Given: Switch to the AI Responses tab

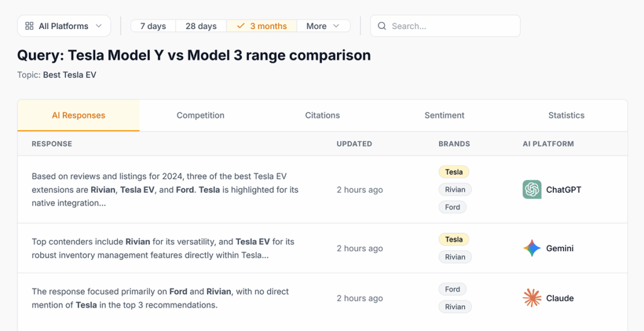Looking at the screenshot, I should (79, 116).
